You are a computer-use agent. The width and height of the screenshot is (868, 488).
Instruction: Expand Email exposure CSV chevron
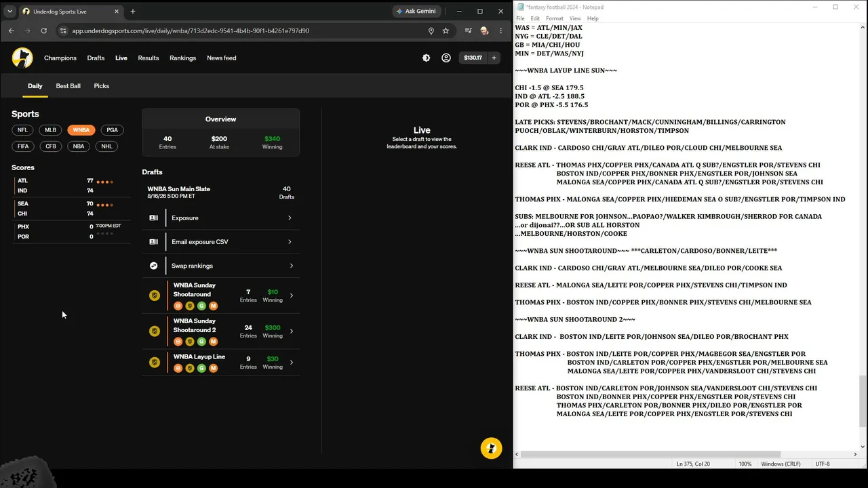(290, 242)
